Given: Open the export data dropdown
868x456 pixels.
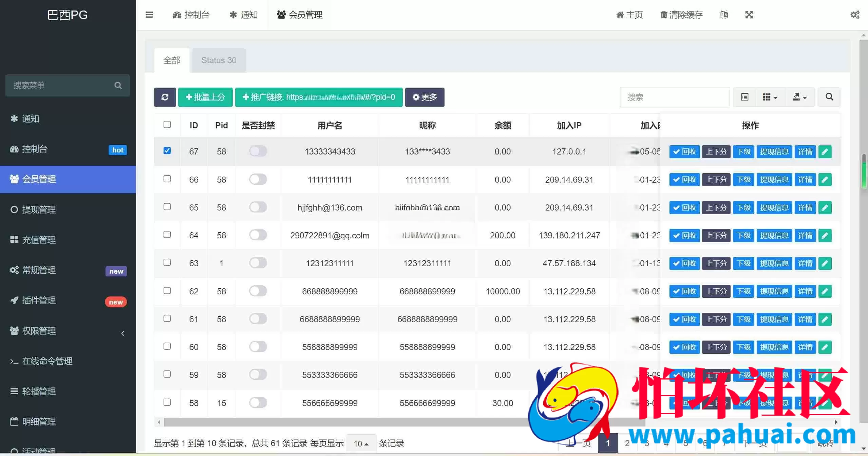Looking at the screenshot, I should tap(800, 97).
